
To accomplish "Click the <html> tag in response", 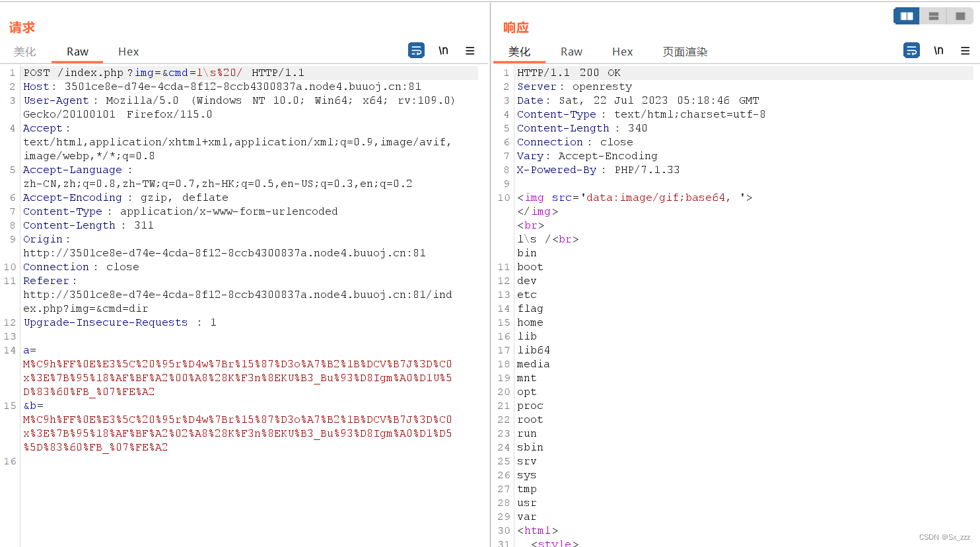I will point(538,530).
